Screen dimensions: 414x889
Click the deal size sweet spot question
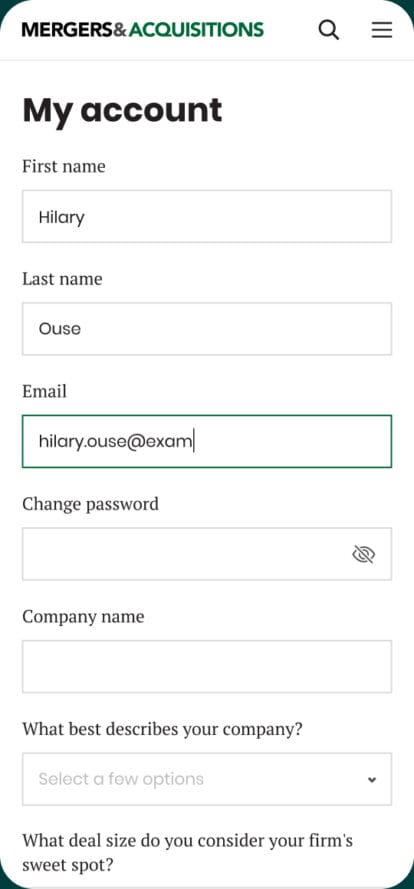[188, 852]
